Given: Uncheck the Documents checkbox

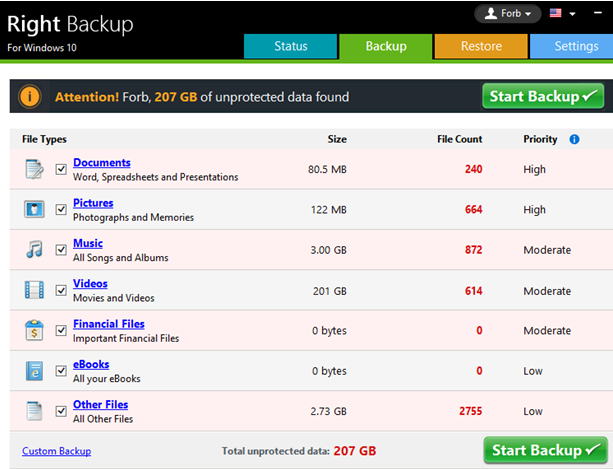Looking at the screenshot, I should tap(61, 169).
